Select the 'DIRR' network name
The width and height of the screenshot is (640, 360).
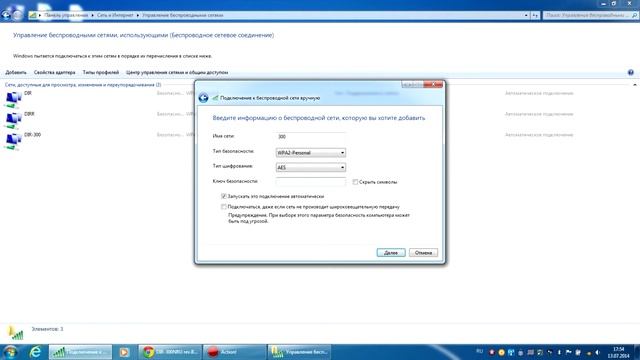29,114
